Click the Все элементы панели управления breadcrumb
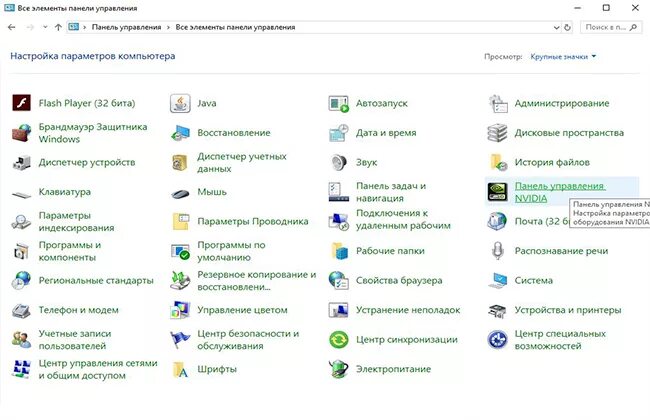The image size is (650, 420). (x=235, y=27)
